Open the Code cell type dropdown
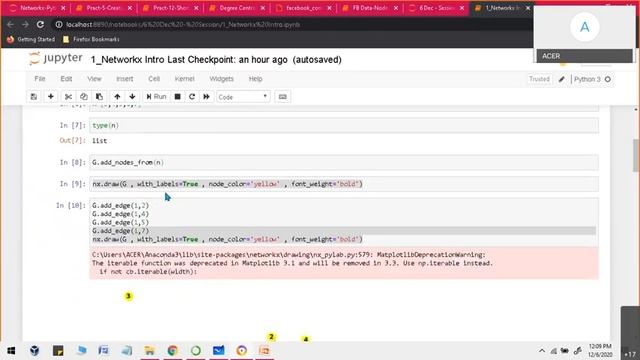Screen dimensions: 640x360 coord(243,97)
